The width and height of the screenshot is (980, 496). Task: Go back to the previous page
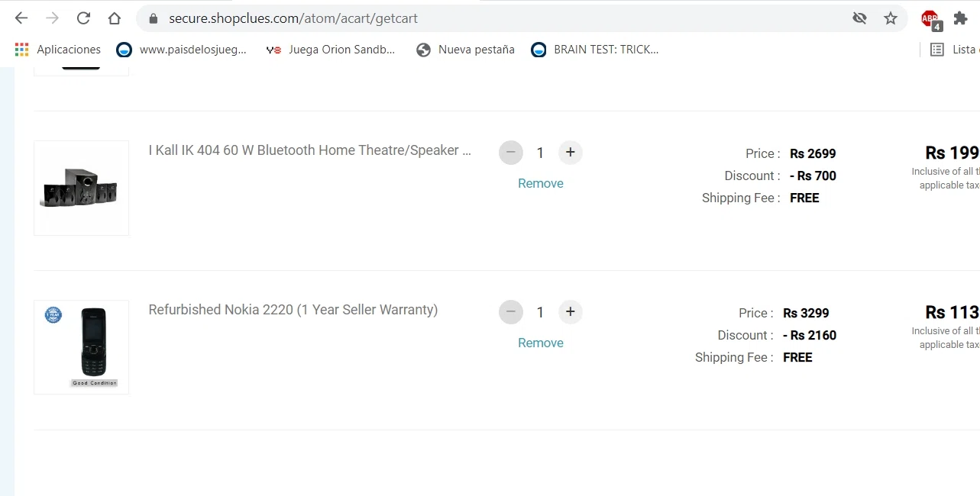(x=21, y=18)
